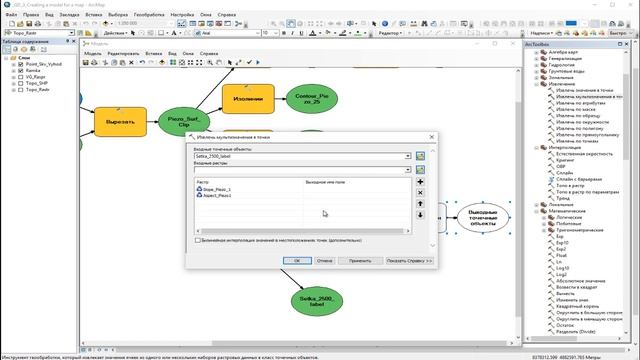
Task: Select the Connect tool in ModelBuilder toolbar
Action: 239,62
